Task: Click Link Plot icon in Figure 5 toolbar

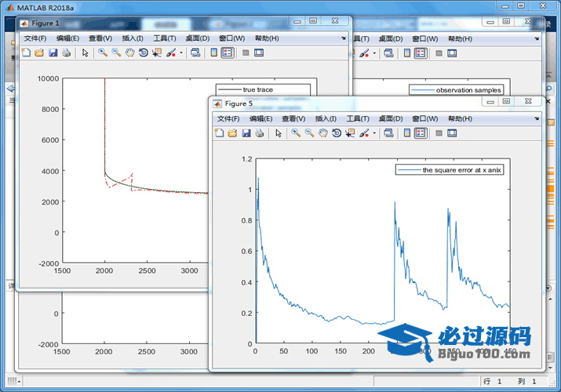Action: point(388,133)
